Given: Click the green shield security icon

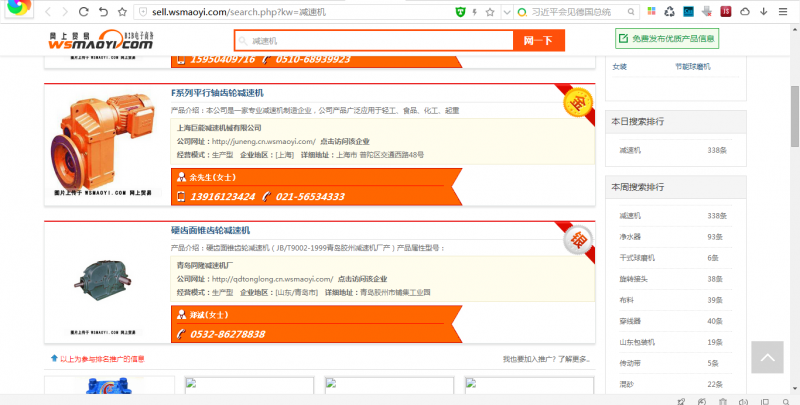Looking at the screenshot, I should pos(460,13).
